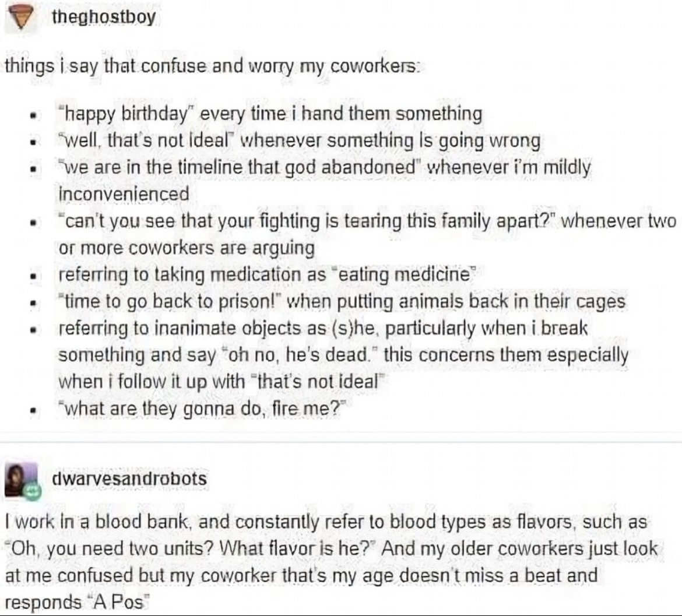Click theghostboy's avatar icon
Image resolution: width=682 pixels, height=616 pixels.
tap(22, 18)
